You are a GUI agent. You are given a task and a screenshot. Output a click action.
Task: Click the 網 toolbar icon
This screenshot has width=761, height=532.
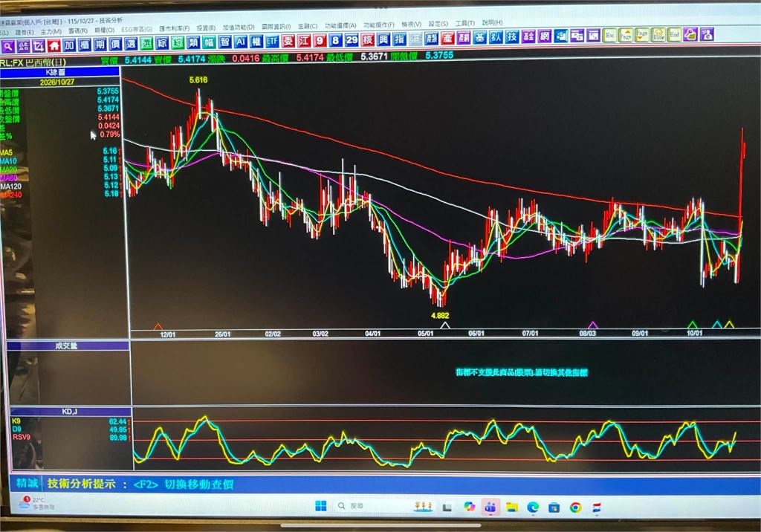(x=545, y=36)
